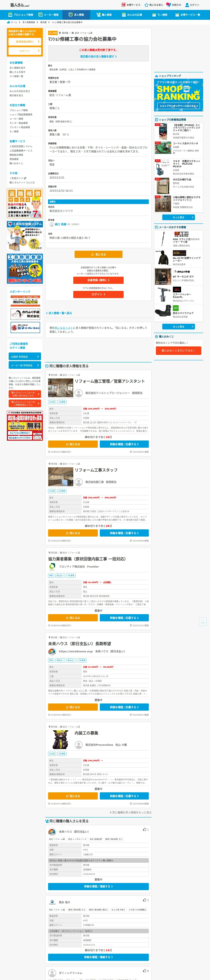Click 森口 英雄 contact person link
This screenshot has height=980, width=210.
[x=60, y=224]
